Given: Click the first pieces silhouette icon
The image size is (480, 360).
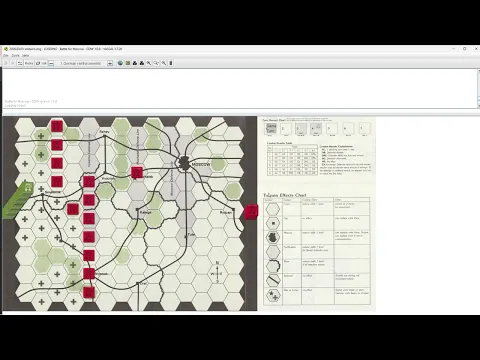Looking at the screenshot, I should (135, 63).
